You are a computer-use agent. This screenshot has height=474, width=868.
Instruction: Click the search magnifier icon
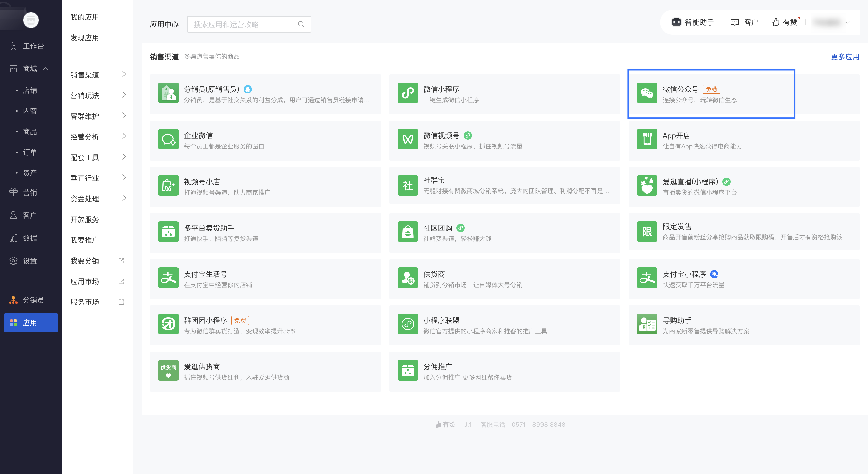301,24
